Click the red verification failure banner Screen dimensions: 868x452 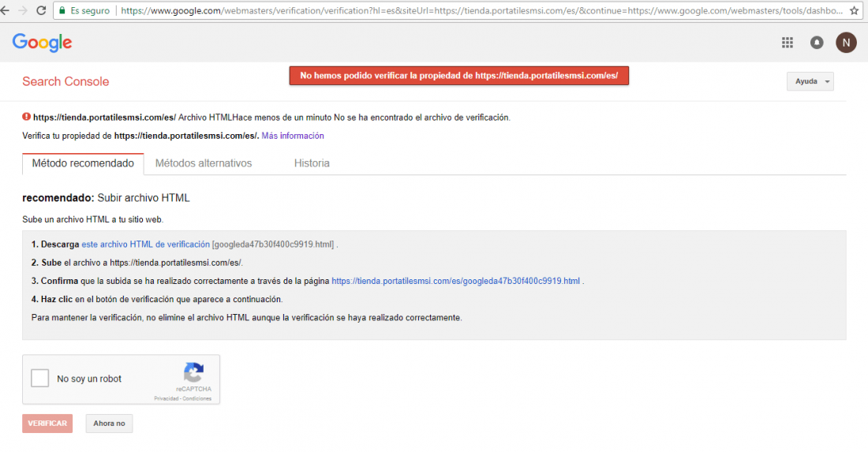459,76
